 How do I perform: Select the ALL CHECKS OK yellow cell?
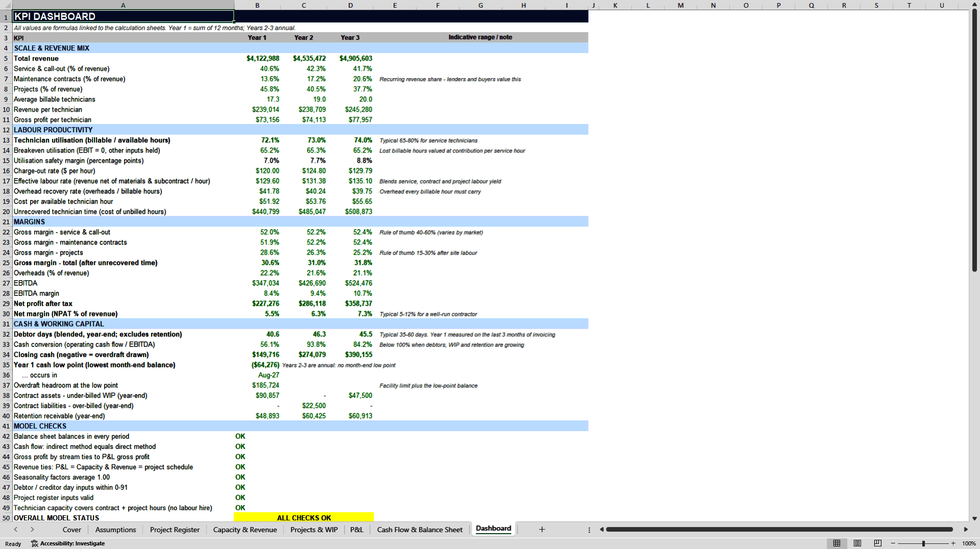pyautogui.click(x=304, y=518)
